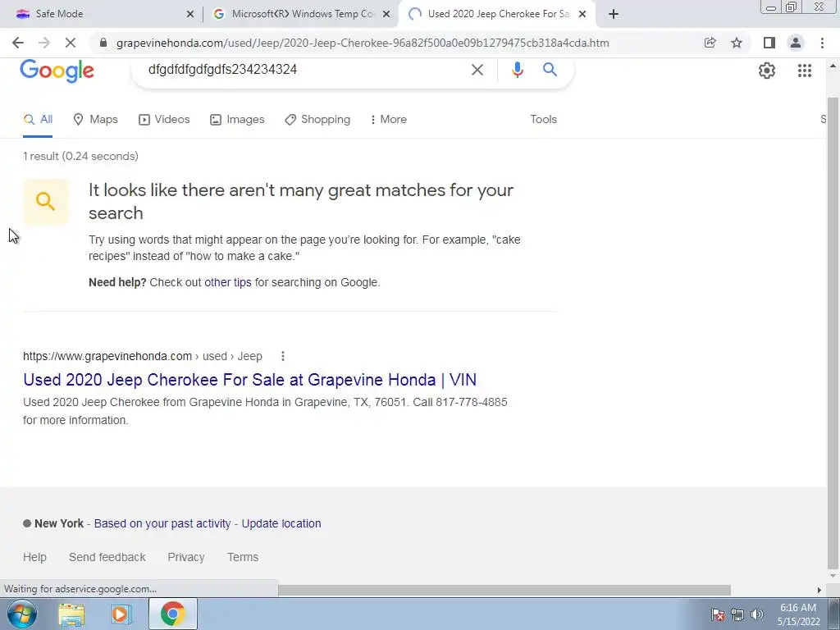Open result options three-dot menu

283,356
